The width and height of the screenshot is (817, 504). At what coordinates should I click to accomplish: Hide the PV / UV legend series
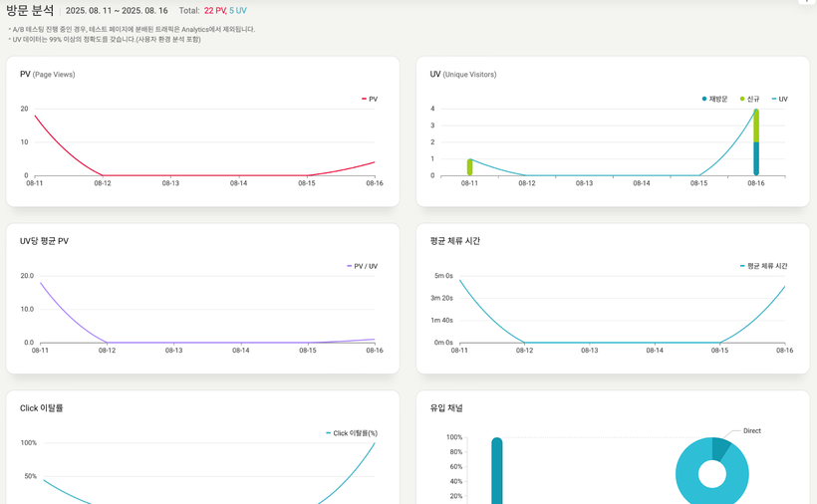coord(362,266)
